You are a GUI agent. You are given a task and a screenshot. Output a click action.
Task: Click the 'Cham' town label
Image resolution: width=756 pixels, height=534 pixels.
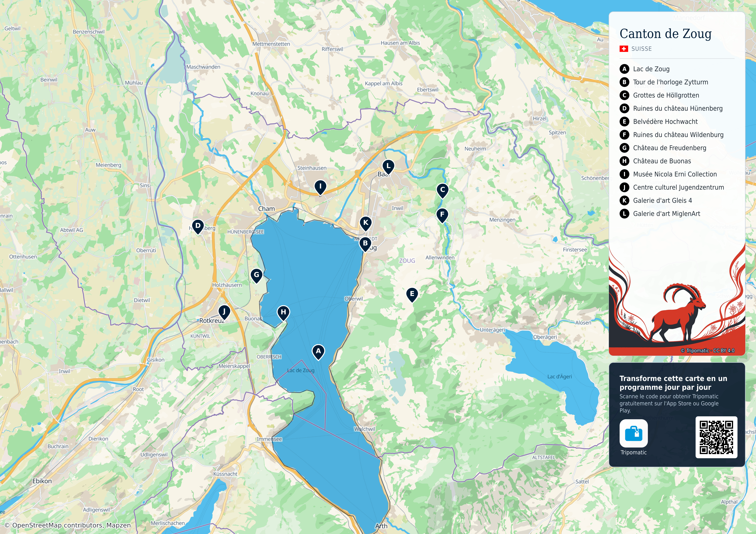266,209
